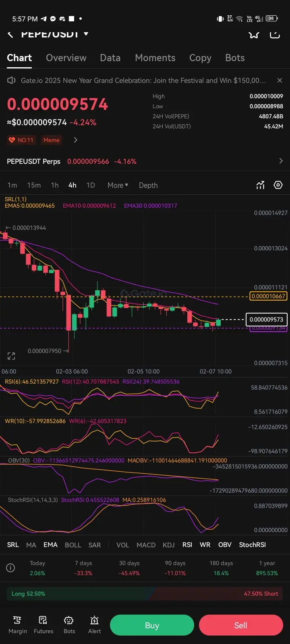Tap the 1 year 895.53% performance
This screenshot has height=644, width=290.
[267, 568]
